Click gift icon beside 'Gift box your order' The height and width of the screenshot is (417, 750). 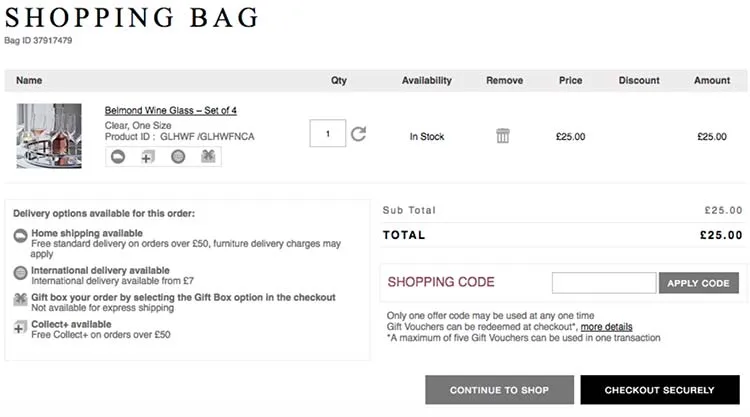(x=21, y=299)
